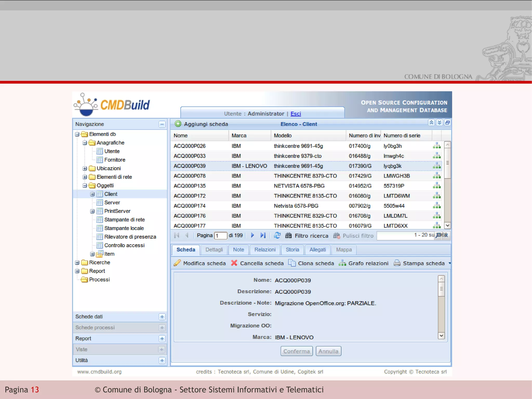
Task: Switch to the Dettagli tab
Action: [x=214, y=250]
